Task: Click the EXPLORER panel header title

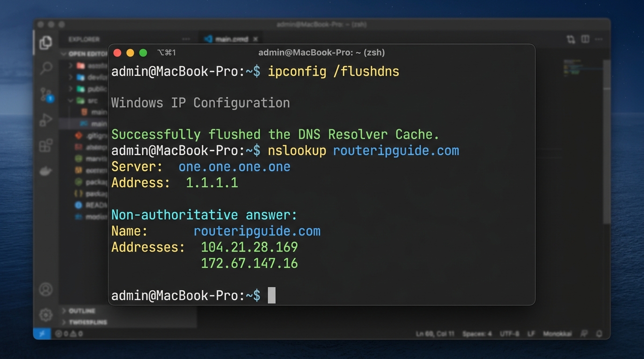Action: (x=84, y=39)
